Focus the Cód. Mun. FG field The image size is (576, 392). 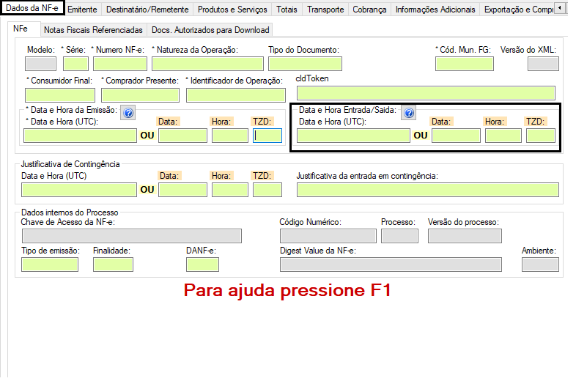[465, 64]
